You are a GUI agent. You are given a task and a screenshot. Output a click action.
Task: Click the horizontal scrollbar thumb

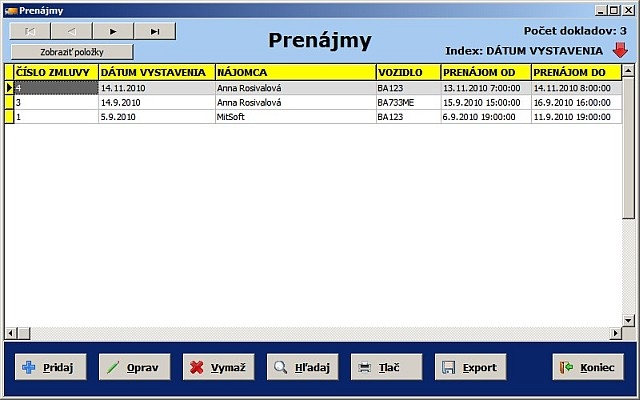tap(24, 333)
